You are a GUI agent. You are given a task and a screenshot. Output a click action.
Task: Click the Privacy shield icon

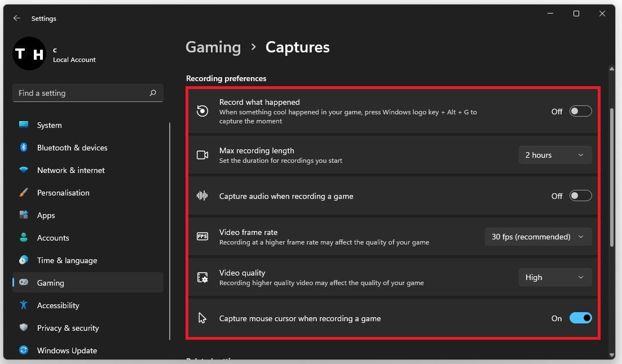(x=24, y=327)
